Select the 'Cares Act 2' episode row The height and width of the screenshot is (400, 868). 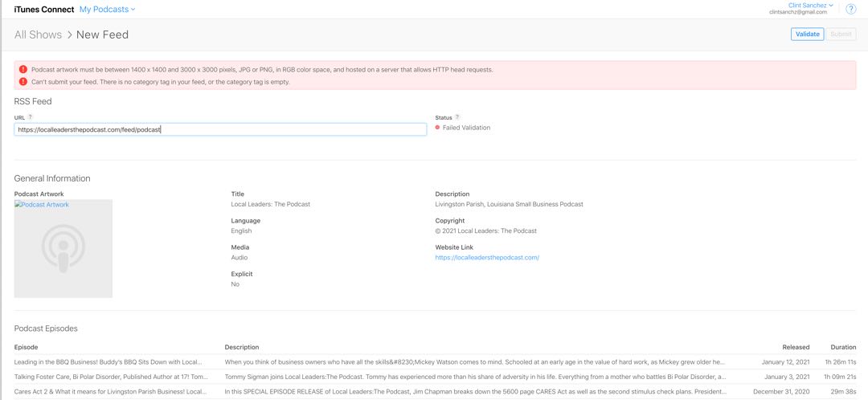435,392
